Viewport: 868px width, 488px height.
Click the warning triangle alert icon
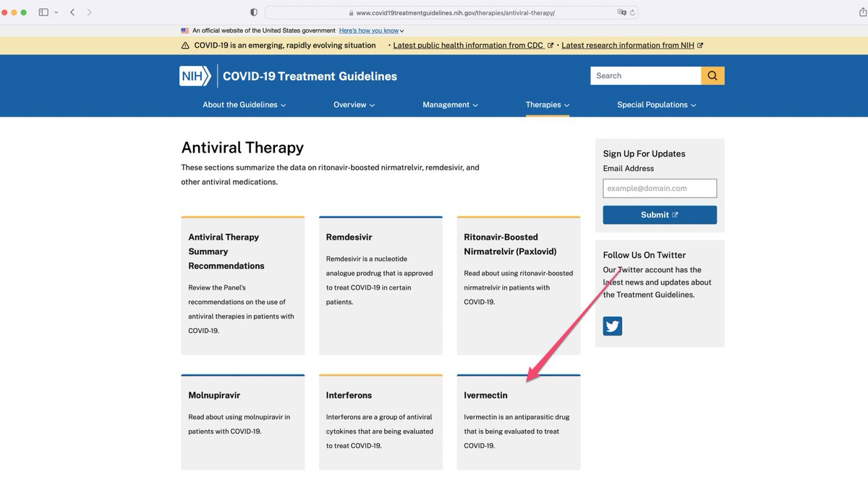(185, 45)
